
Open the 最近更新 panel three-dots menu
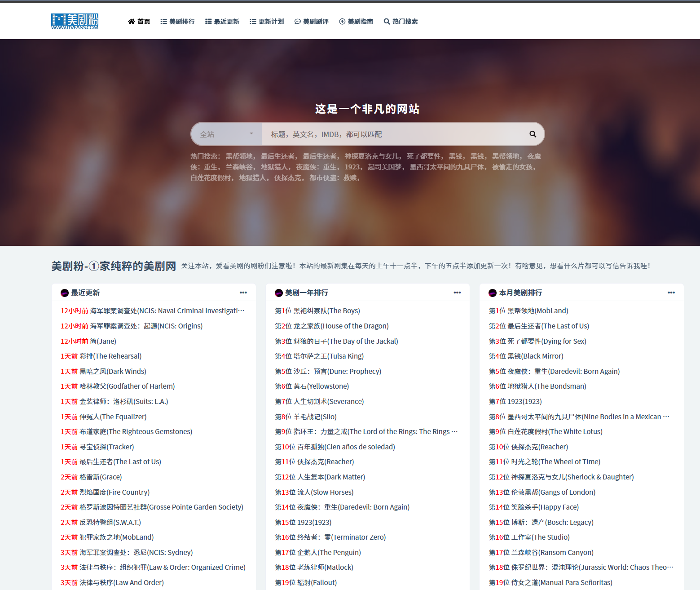click(243, 293)
